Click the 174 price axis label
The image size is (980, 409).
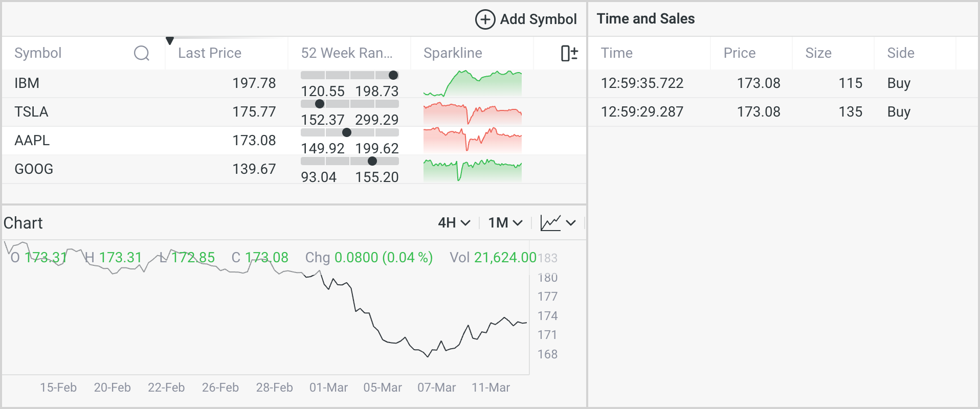(x=547, y=316)
